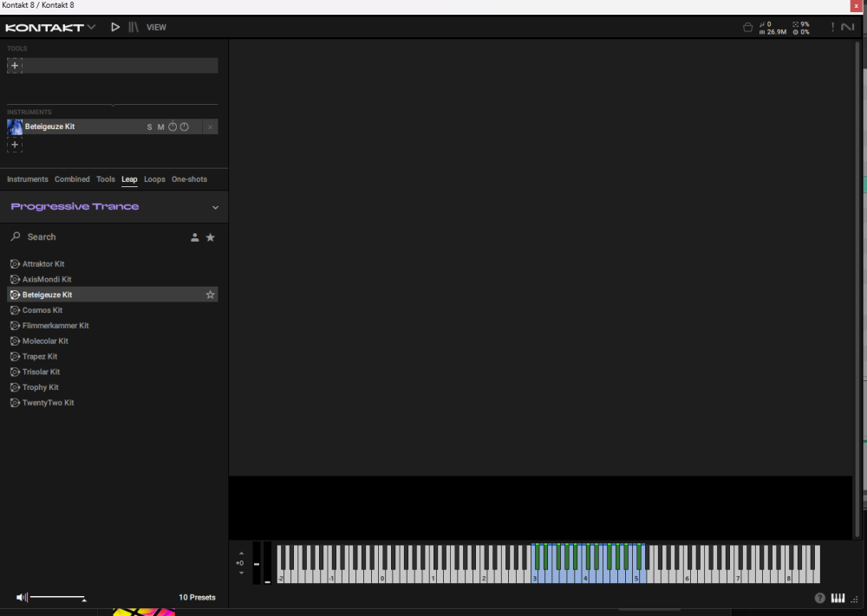Viewport: 867px width, 616px height.
Task: Click the empty Tools slot bar
Action: tap(120, 66)
